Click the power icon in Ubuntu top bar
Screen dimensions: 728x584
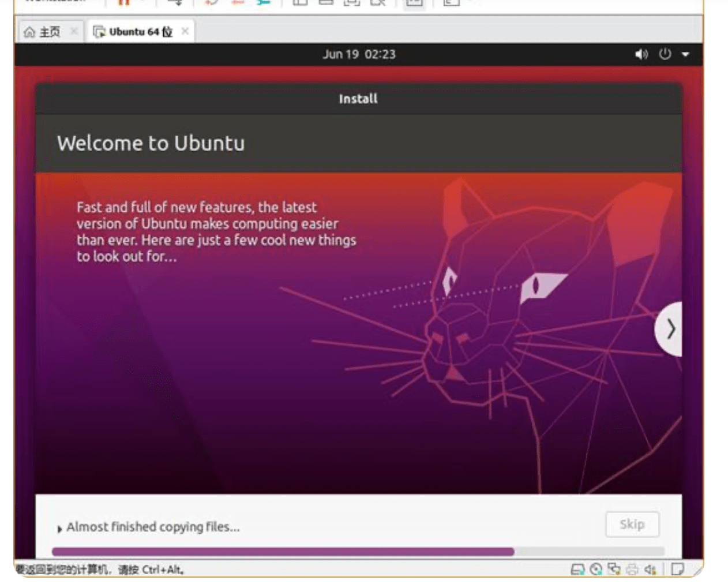(x=665, y=54)
